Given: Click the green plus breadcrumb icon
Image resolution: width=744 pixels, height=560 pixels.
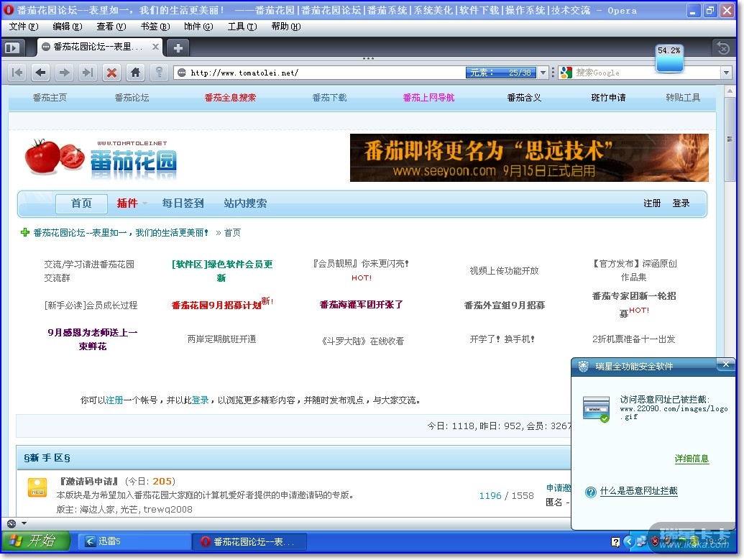Looking at the screenshot, I should [25, 232].
